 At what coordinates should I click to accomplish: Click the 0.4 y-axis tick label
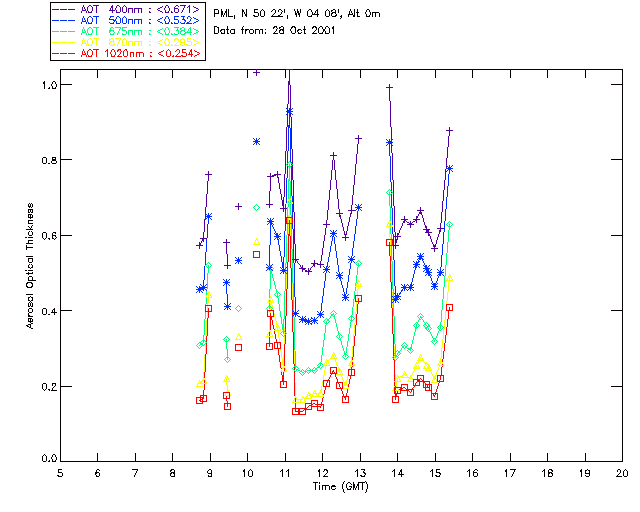pos(49,311)
